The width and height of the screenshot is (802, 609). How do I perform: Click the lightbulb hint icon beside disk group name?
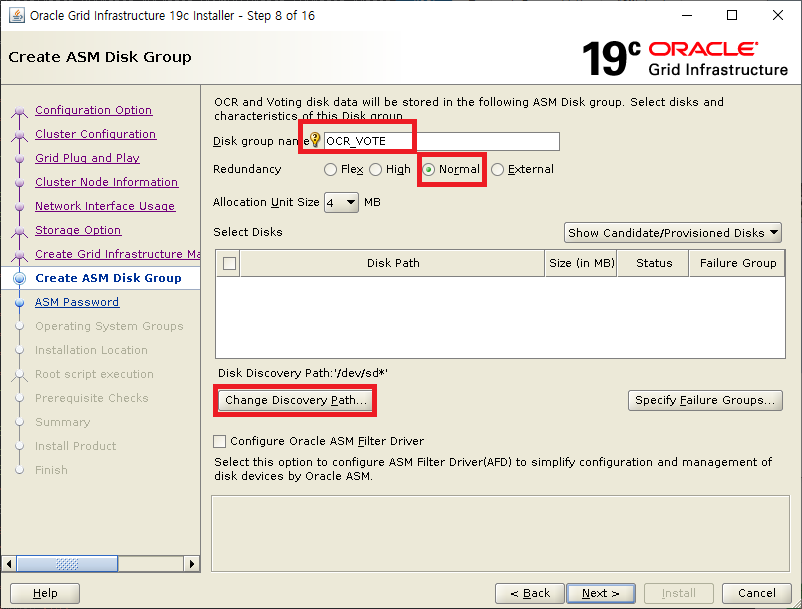(315, 140)
